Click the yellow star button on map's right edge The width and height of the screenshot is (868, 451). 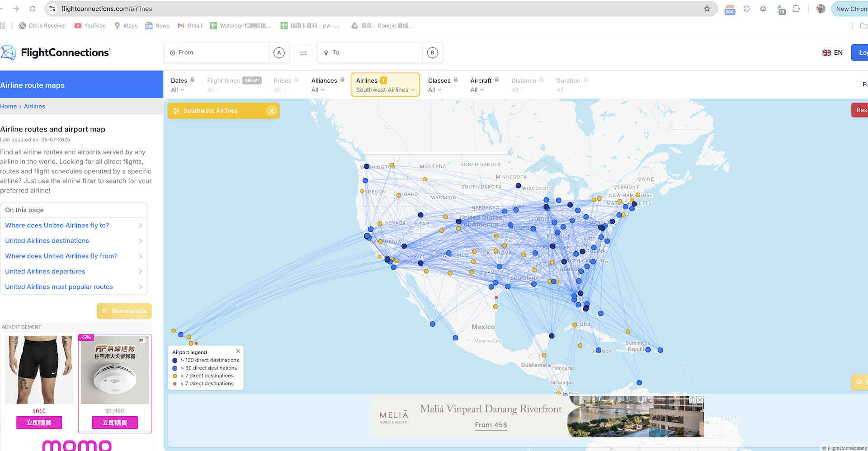click(x=859, y=382)
